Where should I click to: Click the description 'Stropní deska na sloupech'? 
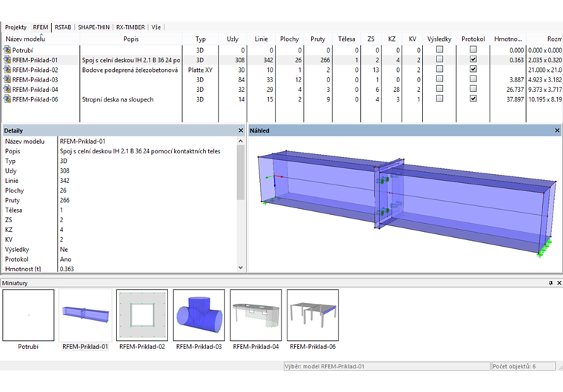click(x=118, y=99)
